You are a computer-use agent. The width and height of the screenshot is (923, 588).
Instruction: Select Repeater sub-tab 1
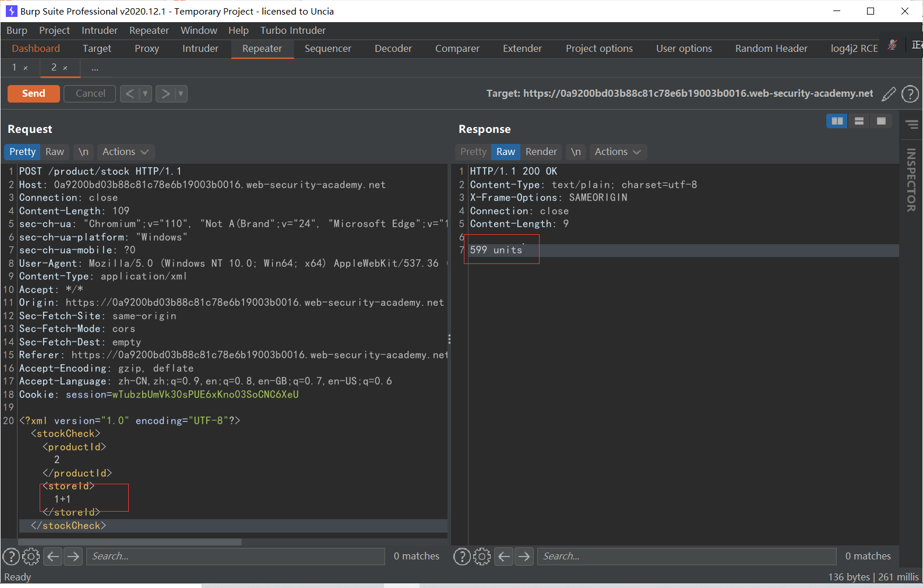(x=15, y=68)
